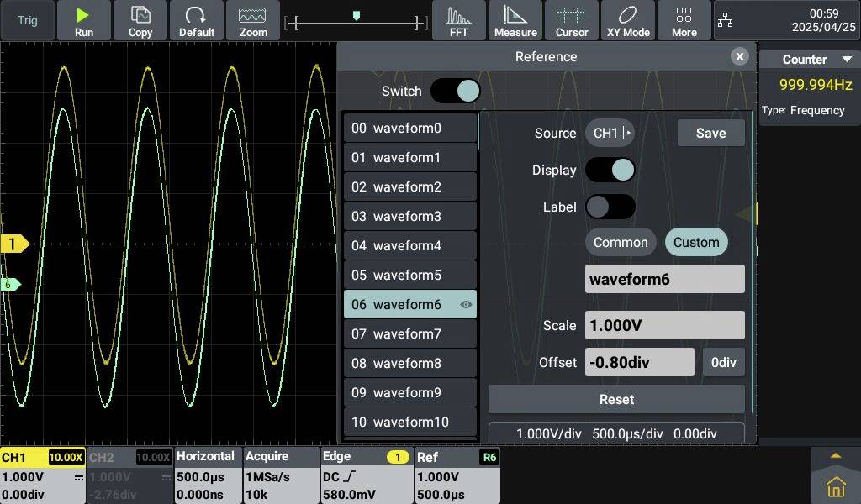Enable the Label toggle
The image size is (861, 504).
click(x=610, y=207)
